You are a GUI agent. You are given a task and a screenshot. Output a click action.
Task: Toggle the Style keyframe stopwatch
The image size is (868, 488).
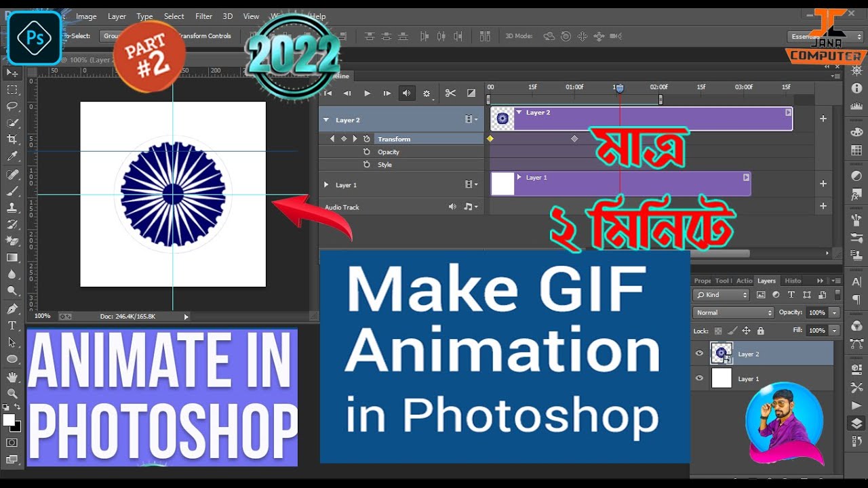point(367,165)
